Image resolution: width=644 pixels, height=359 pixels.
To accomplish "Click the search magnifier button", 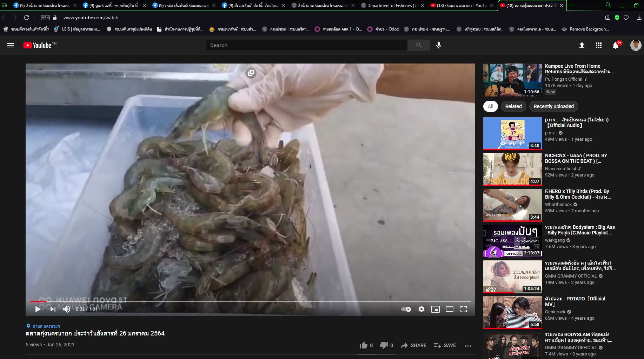I will coord(419,45).
